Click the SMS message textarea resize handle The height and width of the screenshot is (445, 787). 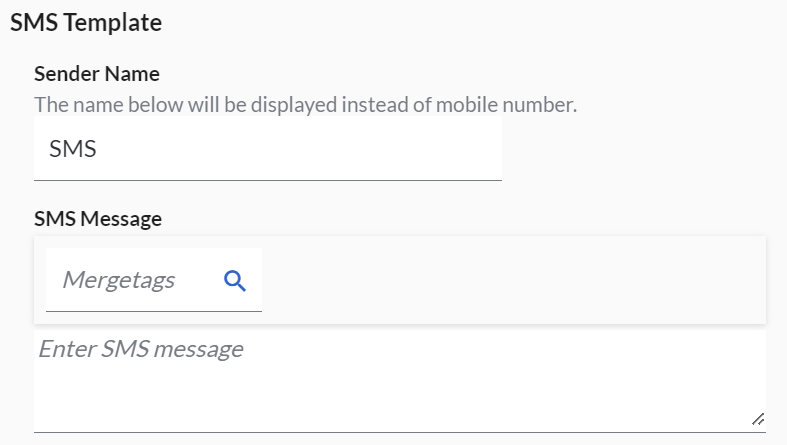[758, 419]
